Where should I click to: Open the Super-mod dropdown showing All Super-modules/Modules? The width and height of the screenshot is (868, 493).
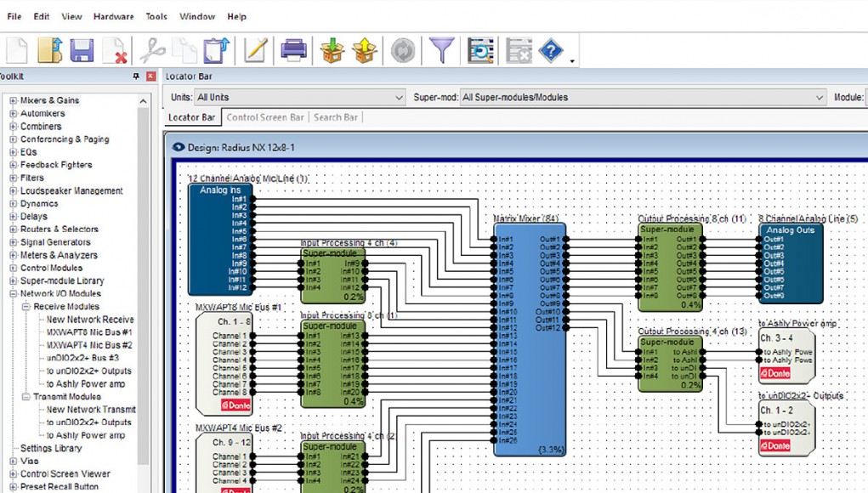pos(644,98)
